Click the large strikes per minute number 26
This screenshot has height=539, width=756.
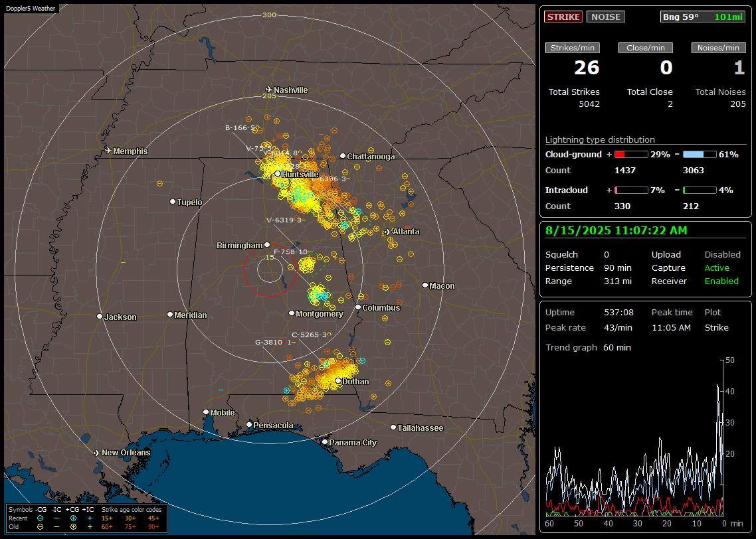(587, 68)
